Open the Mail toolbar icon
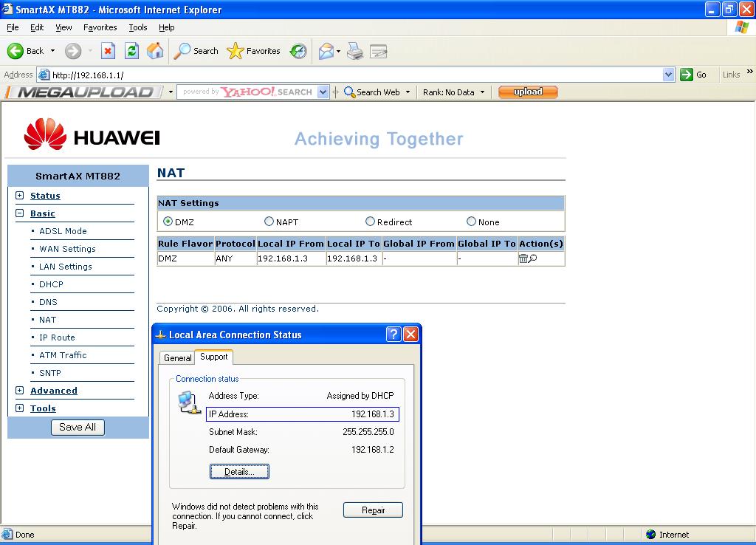 click(x=326, y=51)
